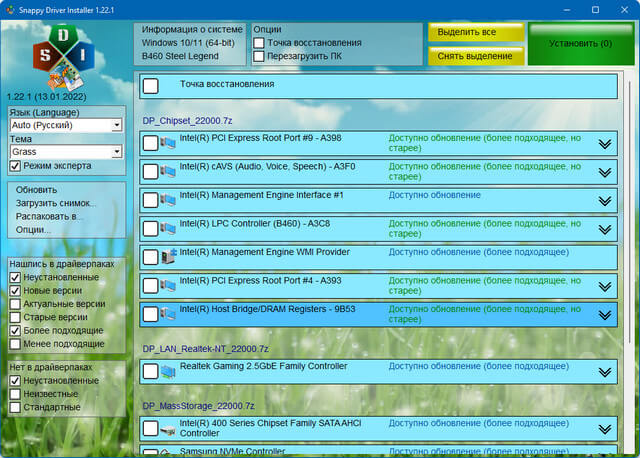Image resolution: width=640 pixels, height=458 pixels.
Task: Click the DP_LAN_Realtek-NT_22000.7z pack link
Action: 204,349
